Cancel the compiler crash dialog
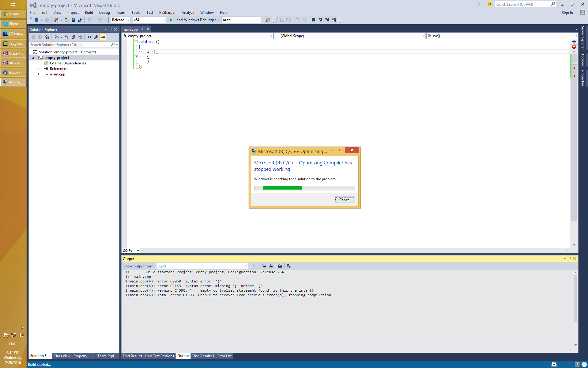 (345, 200)
